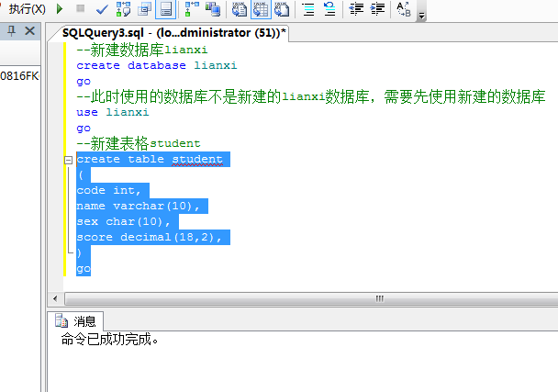Switch output to Results to Grid

click(261, 9)
